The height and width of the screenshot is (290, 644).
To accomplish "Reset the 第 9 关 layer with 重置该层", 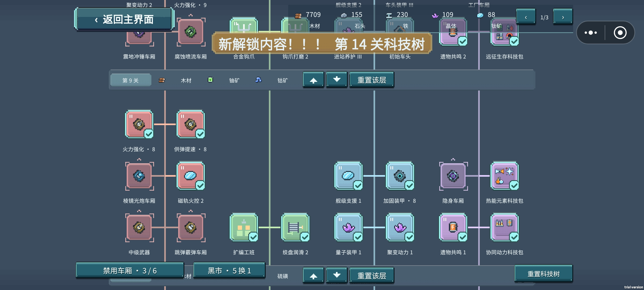I will [x=372, y=80].
